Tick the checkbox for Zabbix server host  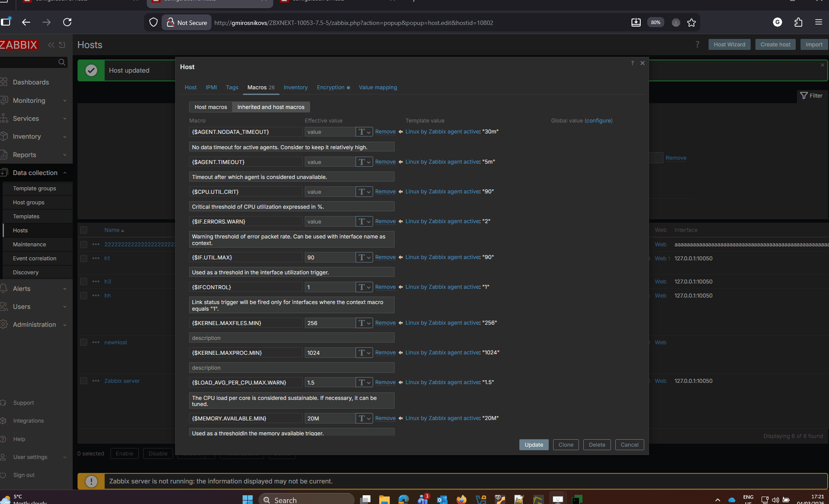point(84,381)
